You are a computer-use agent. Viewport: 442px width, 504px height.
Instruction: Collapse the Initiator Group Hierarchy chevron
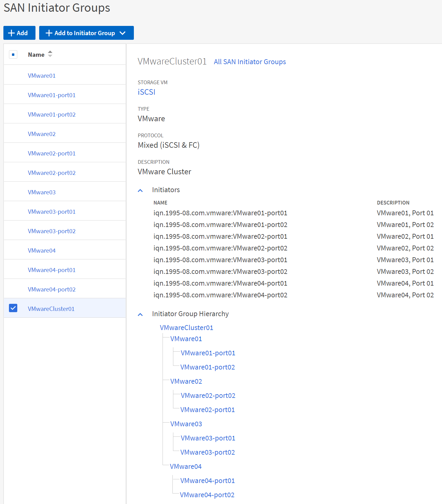tap(140, 314)
